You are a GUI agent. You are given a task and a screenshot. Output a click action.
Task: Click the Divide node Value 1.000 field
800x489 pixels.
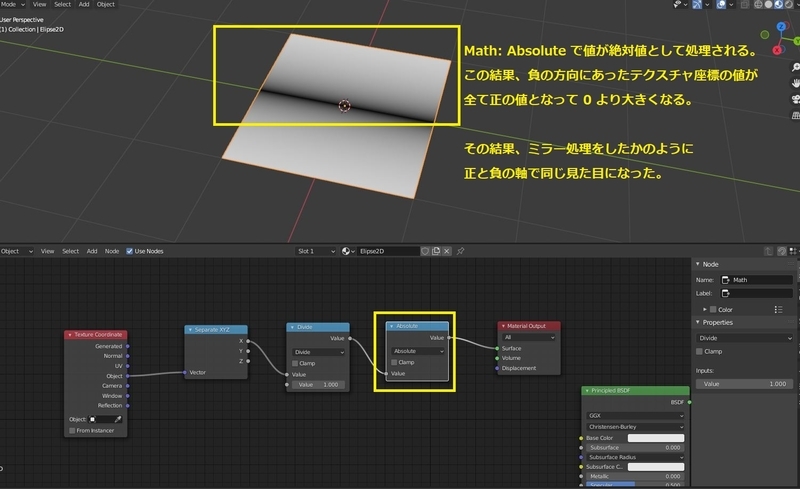pyautogui.click(x=318, y=385)
